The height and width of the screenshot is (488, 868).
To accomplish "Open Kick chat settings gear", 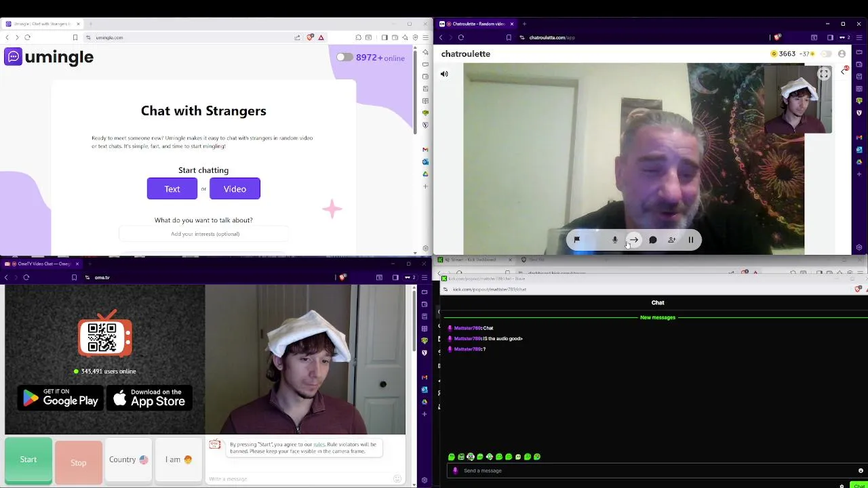I will (842, 485).
